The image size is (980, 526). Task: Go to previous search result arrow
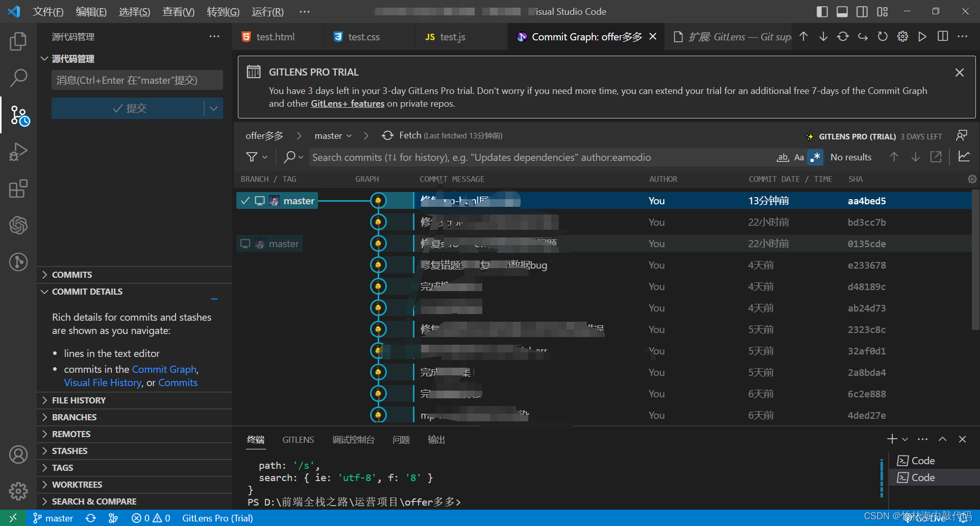coord(894,157)
